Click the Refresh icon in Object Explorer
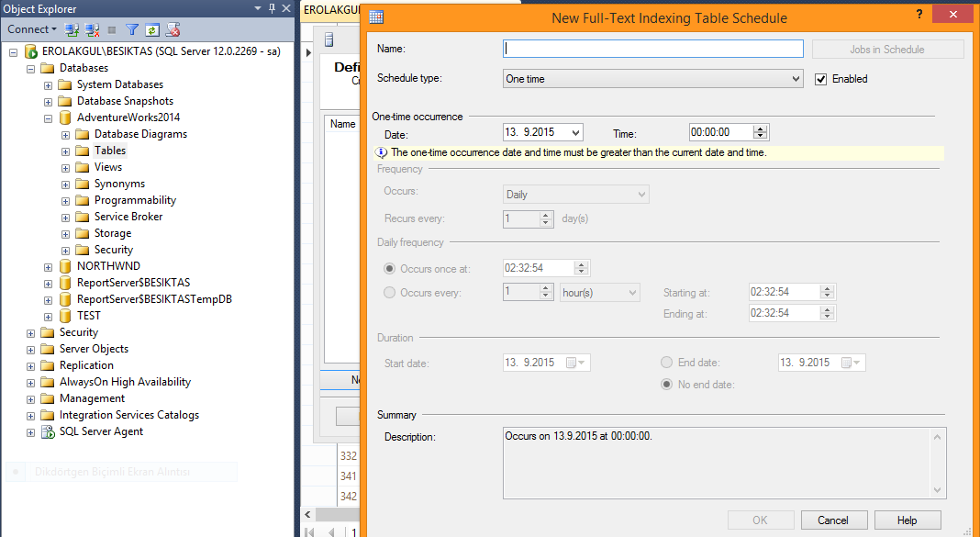The width and height of the screenshot is (980, 537). pos(152,29)
